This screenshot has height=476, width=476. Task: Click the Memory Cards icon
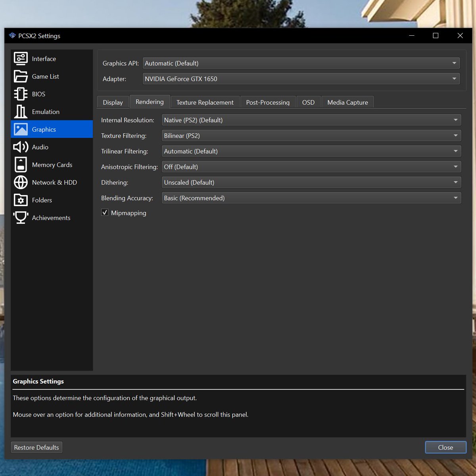[x=21, y=165]
